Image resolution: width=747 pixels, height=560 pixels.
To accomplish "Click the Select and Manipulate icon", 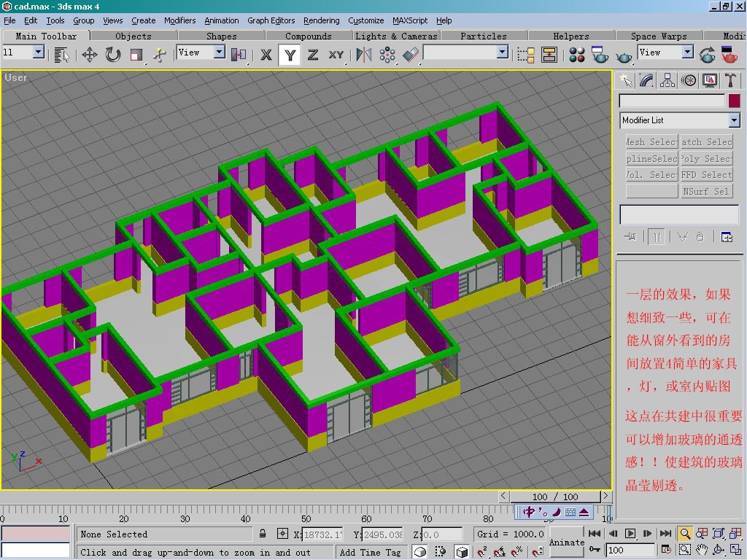I will click(x=160, y=55).
